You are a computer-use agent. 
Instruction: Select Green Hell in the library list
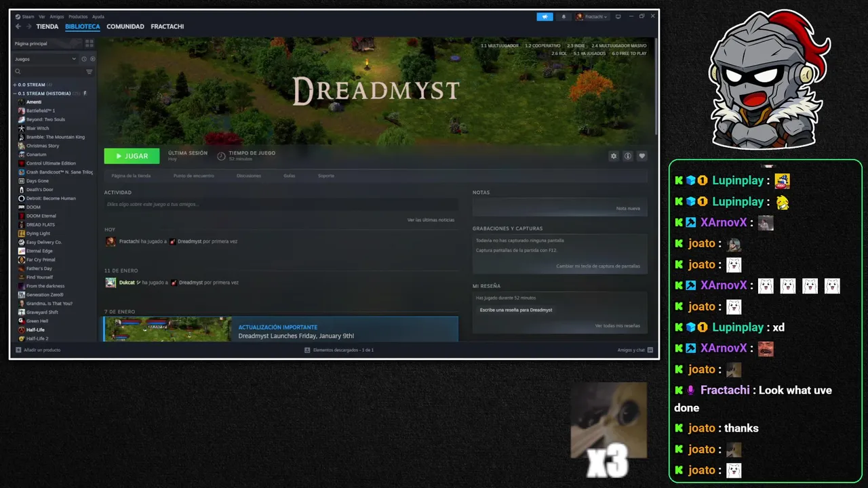(x=37, y=321)
